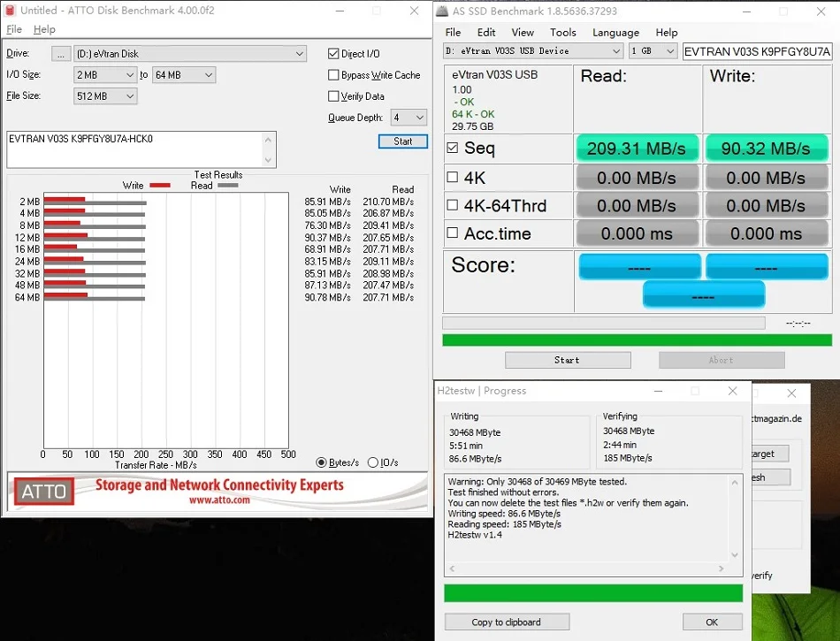Toggle Bypass Write Cache checkbox

point(333,75)
